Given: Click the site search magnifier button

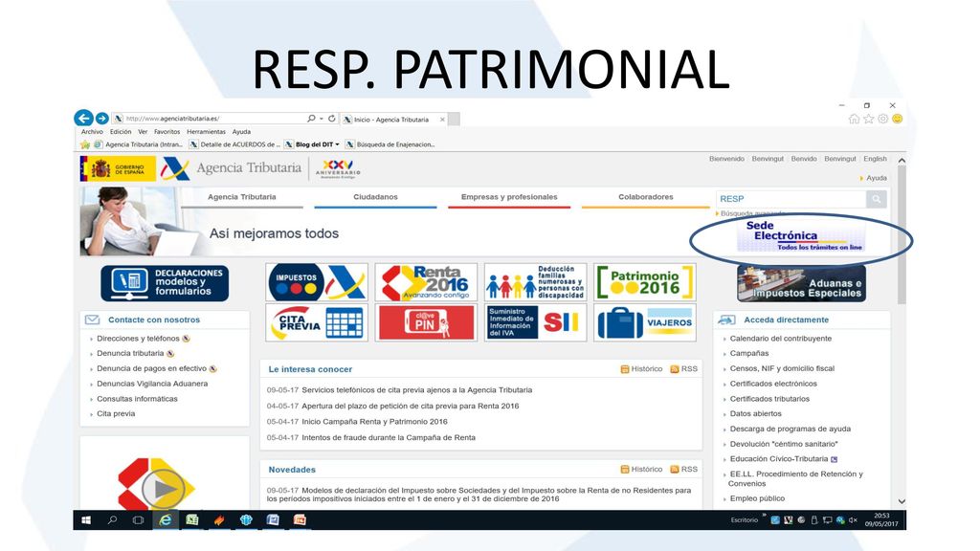Looking at the screenshot, I should [x=877, y=199].
